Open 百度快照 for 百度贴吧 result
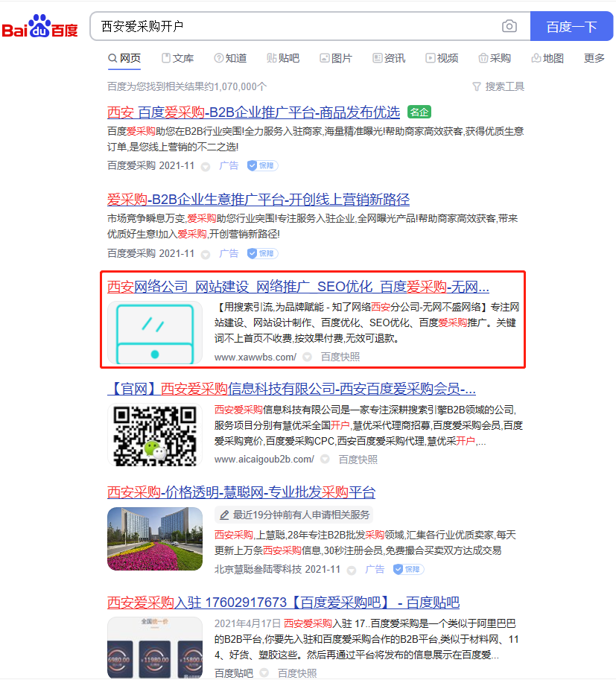Image resolution: width=616 pixels, height=680 pixels. pyautogui.click(x=297, y=673)
